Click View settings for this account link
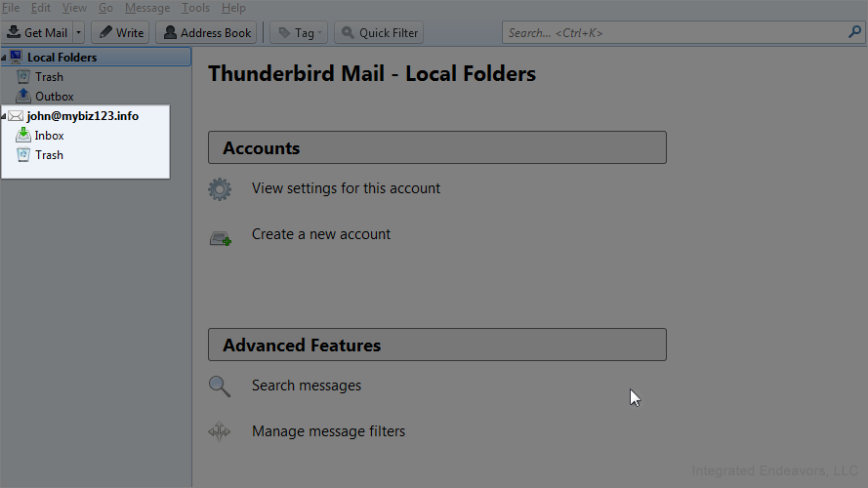The height and width of the screenshot is (488, 868). [346, 188]
